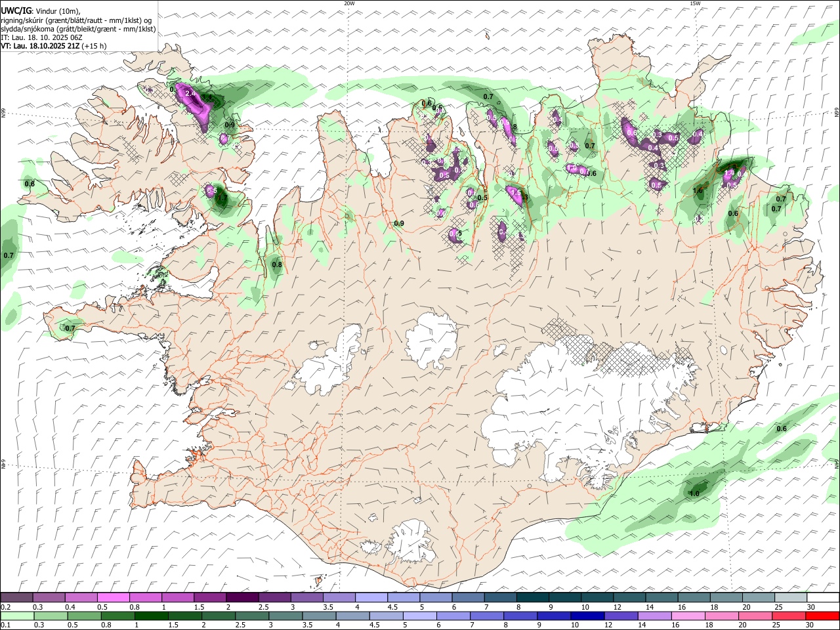The width and height of the screenshot is (840, 630).
Task: Select the deep blue swatch labeled 10 in the bottom row
Action: (588, 616)
